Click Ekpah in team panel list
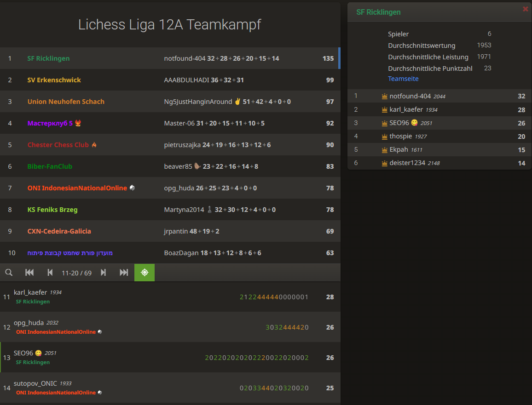532x405 pixels. point(399,149)
